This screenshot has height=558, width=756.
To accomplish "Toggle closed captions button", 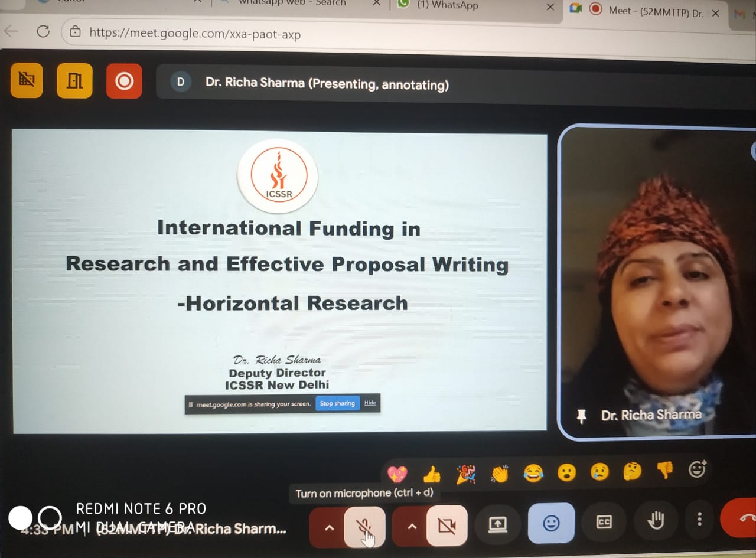I will (x=604, y=522).
